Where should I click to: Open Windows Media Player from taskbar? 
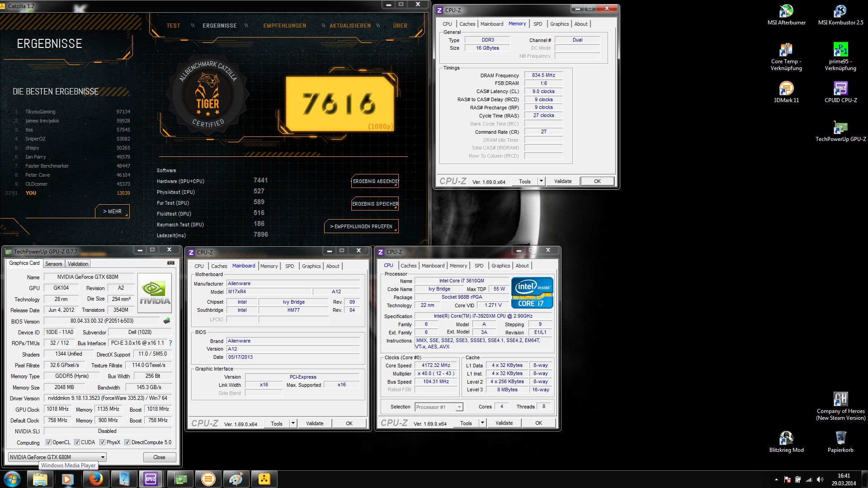click(x=67, y=479)
